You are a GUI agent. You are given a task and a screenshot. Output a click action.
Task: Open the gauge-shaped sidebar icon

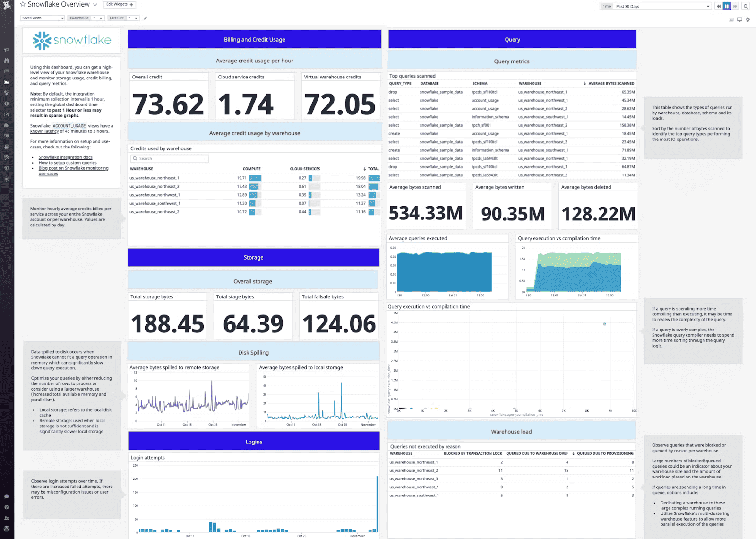tap(7, 114)
